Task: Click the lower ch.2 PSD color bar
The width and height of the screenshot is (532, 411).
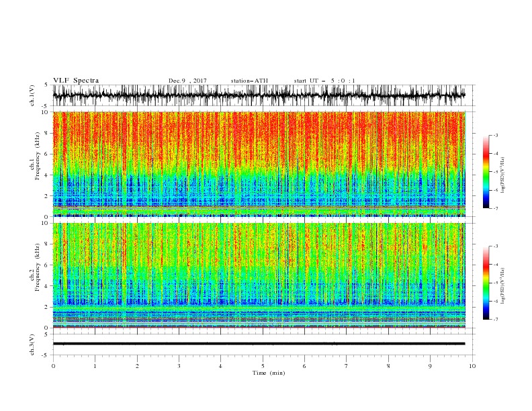Action: pyautogui.click(x=486, y=283)
